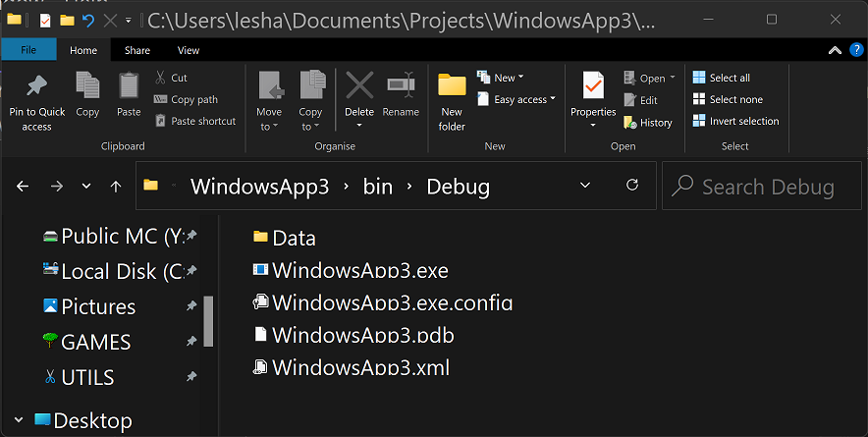
Task: Click New folder quick access icon
Action: coord(67,21)
